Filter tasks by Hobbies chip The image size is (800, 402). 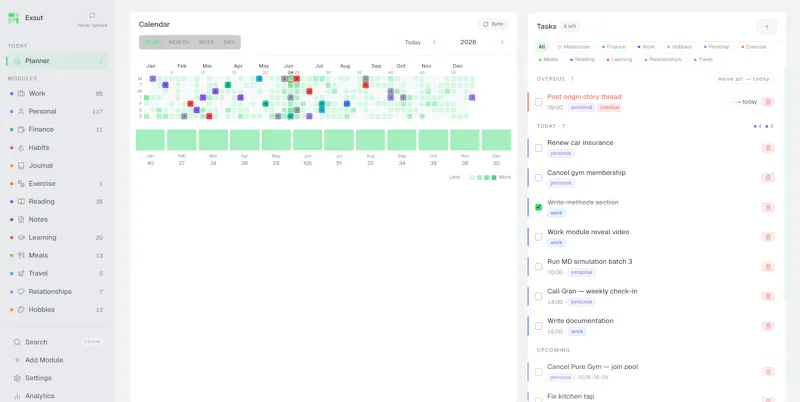[679, 47]
